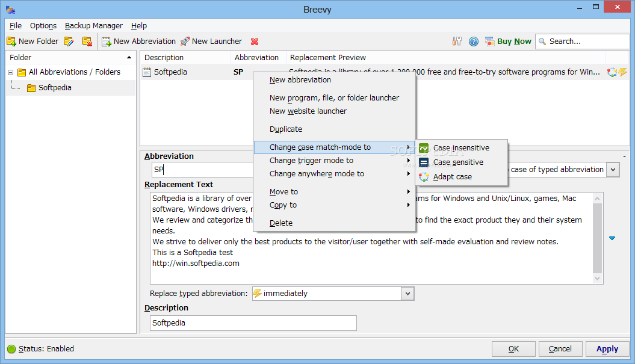Toggle the green Status: Enabled indicator
This screenshot has height=364, width=635.
coord(11,349)
